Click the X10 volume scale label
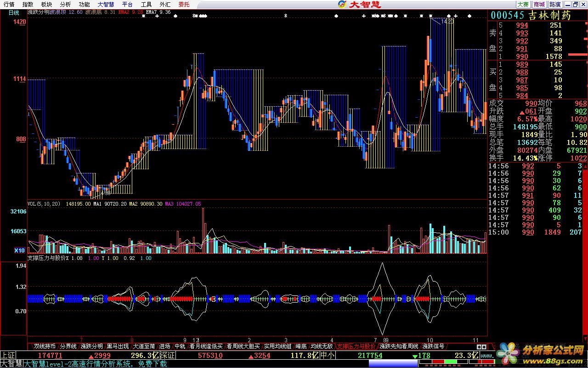The height and width of the screenshot is (368, 588). pos(20,250)
